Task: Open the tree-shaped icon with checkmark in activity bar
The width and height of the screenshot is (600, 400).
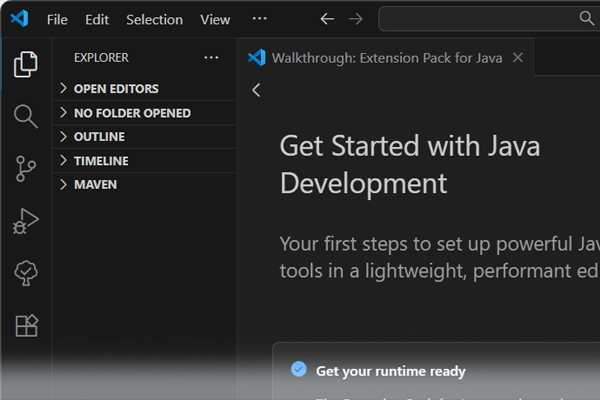Action: tap(26, 273)
